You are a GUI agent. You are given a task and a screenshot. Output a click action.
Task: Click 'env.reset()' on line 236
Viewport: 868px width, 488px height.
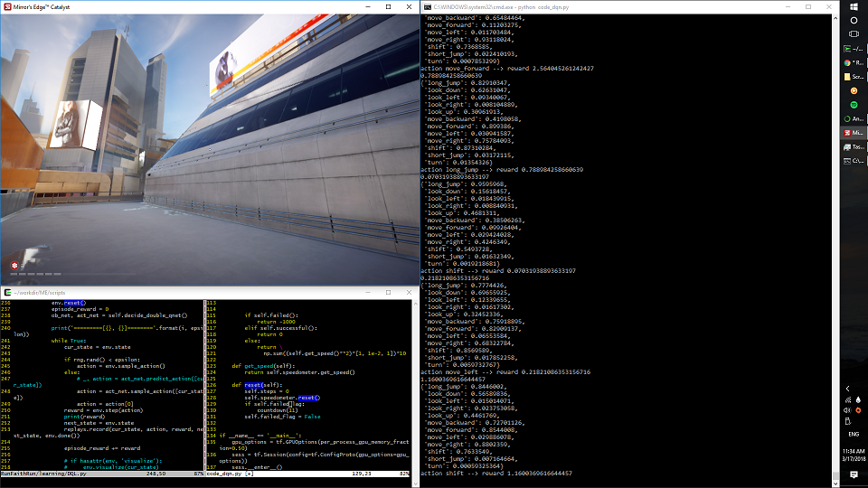coord(69,303)
